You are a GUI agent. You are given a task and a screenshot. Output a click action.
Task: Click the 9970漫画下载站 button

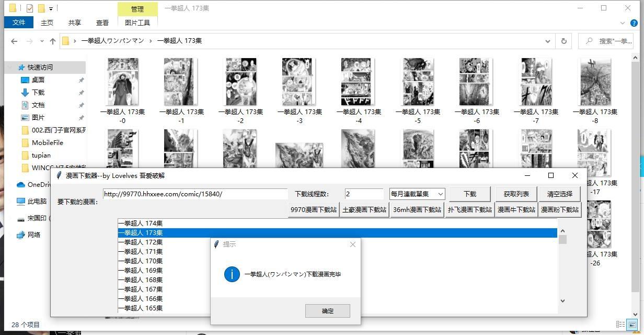click(x=314, y=209)
